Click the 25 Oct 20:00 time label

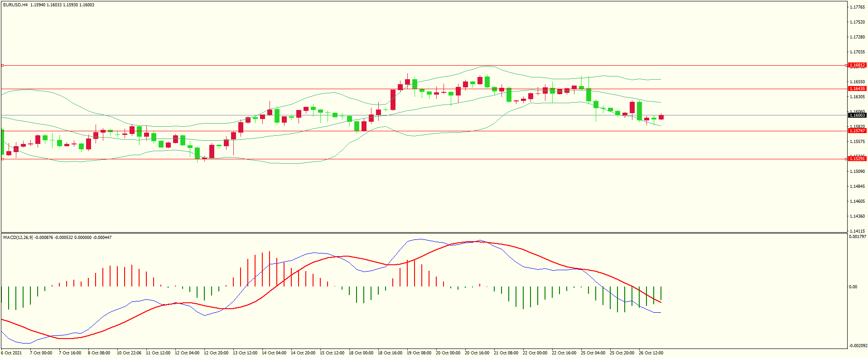622,353
